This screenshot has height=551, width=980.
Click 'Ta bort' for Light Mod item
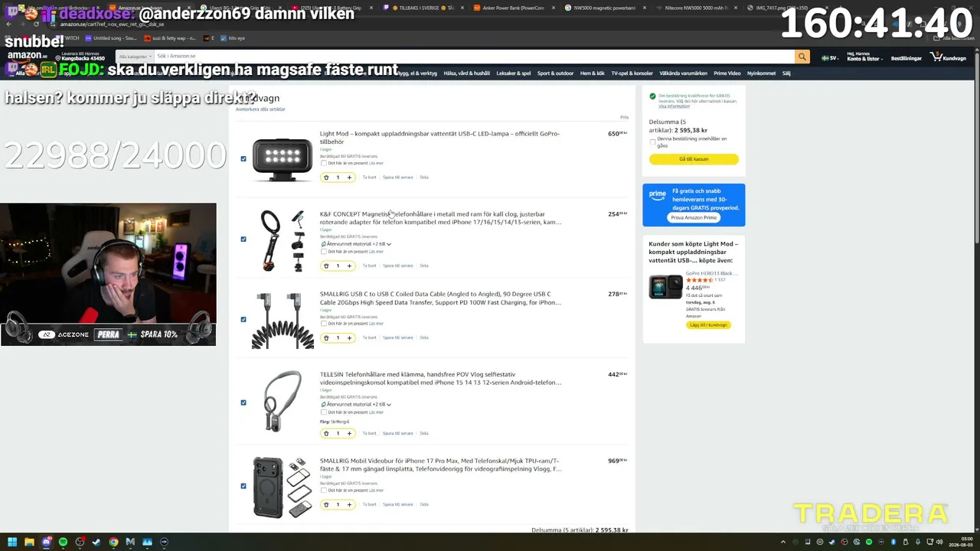pyautogui.click(x=369, y=178)
